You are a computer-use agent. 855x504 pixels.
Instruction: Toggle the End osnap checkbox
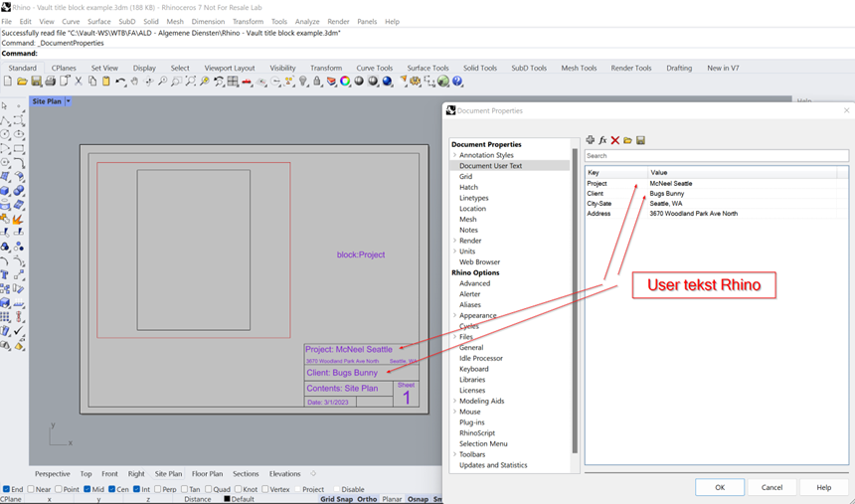[7, 489]
